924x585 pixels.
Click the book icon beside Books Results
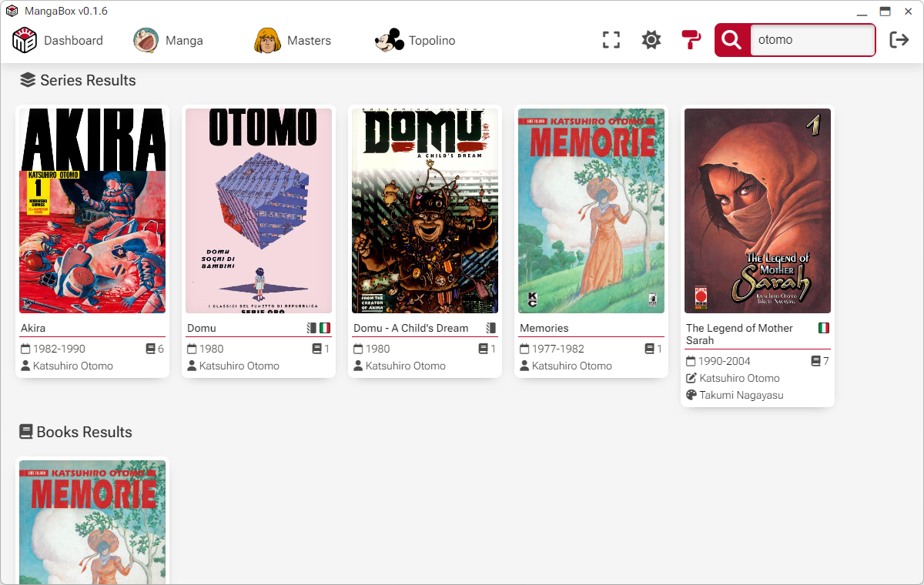point(26,432)
